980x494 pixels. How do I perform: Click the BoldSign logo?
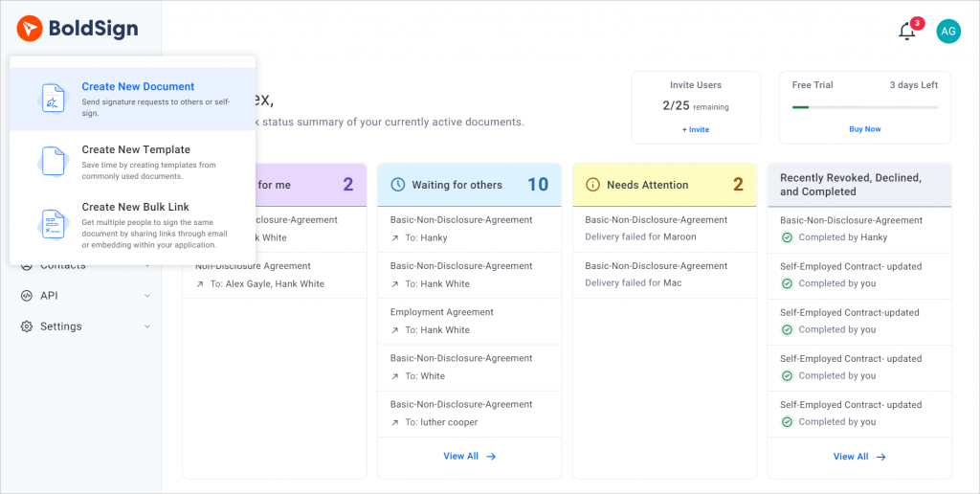pos(78,30)
